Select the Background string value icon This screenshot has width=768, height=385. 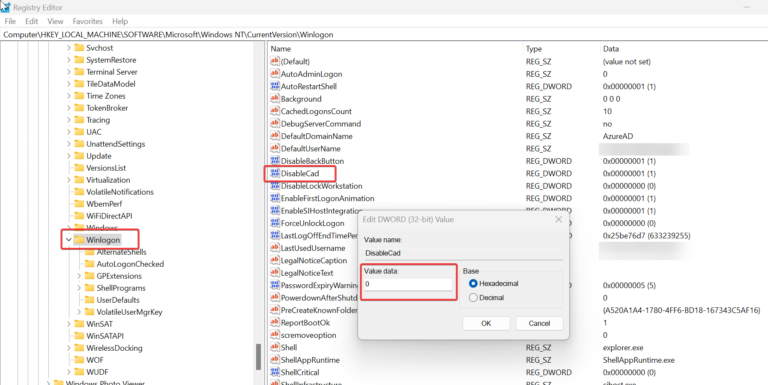[x=275, y=99]
